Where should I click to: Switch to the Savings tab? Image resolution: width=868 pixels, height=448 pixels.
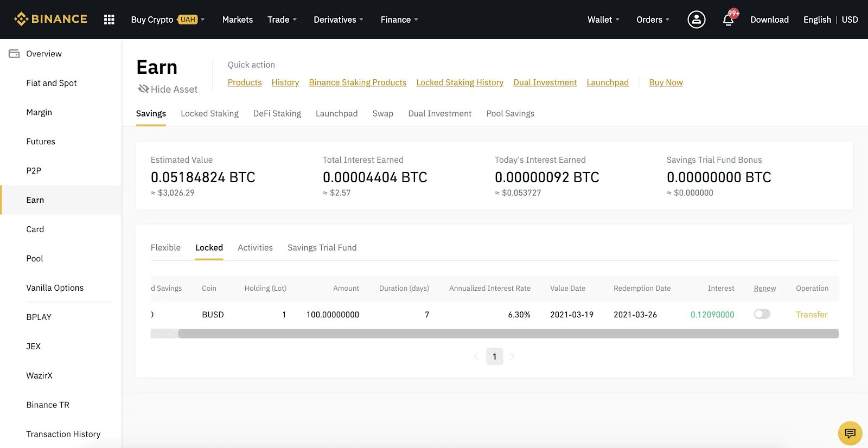(x=151, y=113)
